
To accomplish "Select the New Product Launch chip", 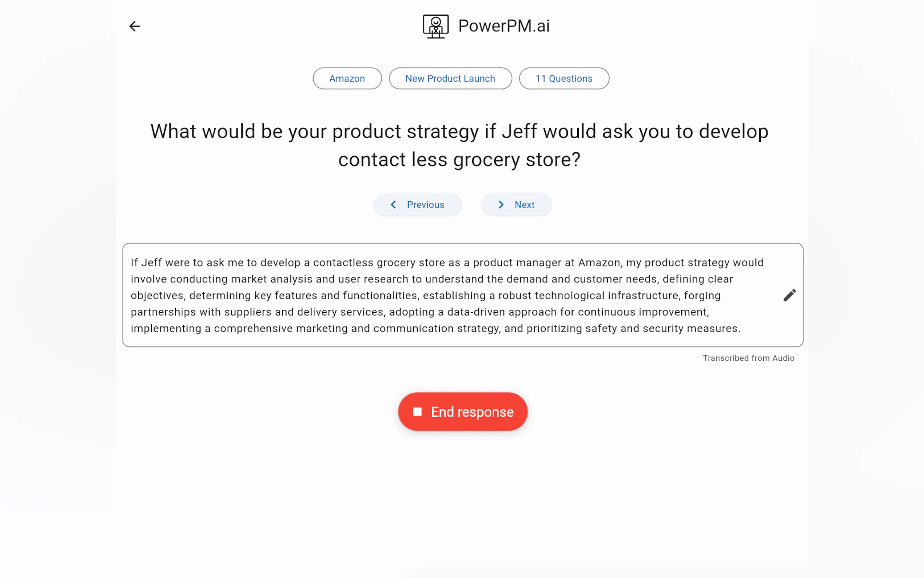I will click(x=450, y=78).
